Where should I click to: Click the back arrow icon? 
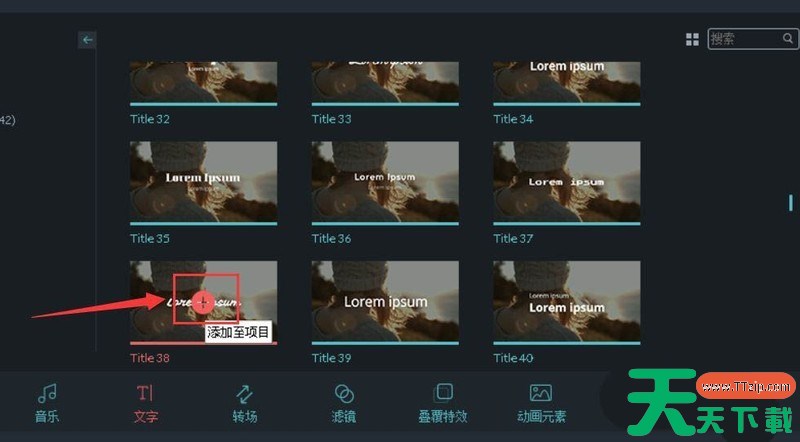pos(88,40)
